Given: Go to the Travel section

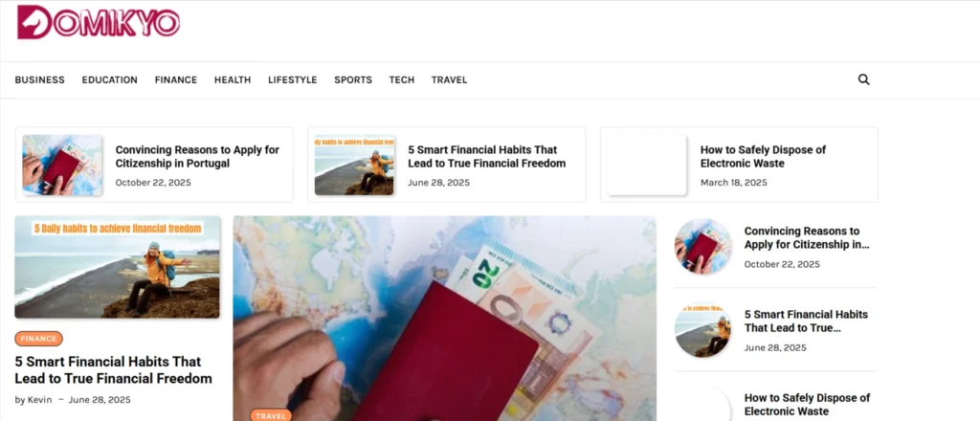Looking at the screenshot, I should 450,80.
